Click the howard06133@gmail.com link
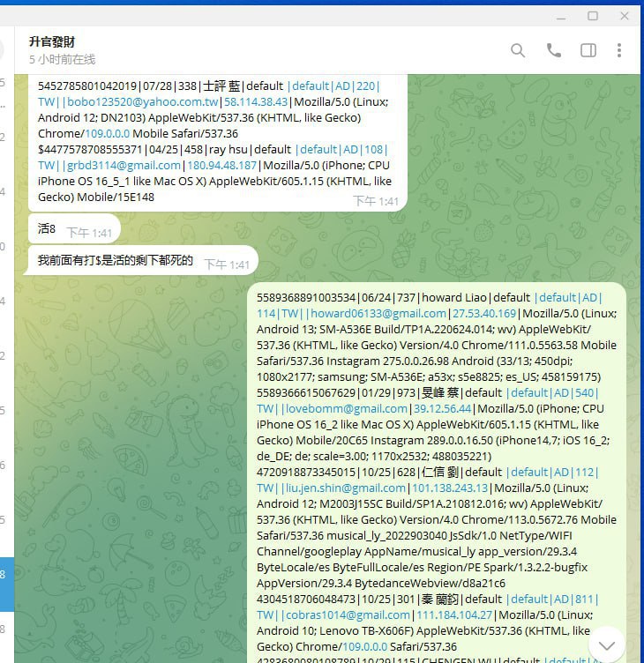The height and width of the screenshot is (663, 644). (378, 313)
